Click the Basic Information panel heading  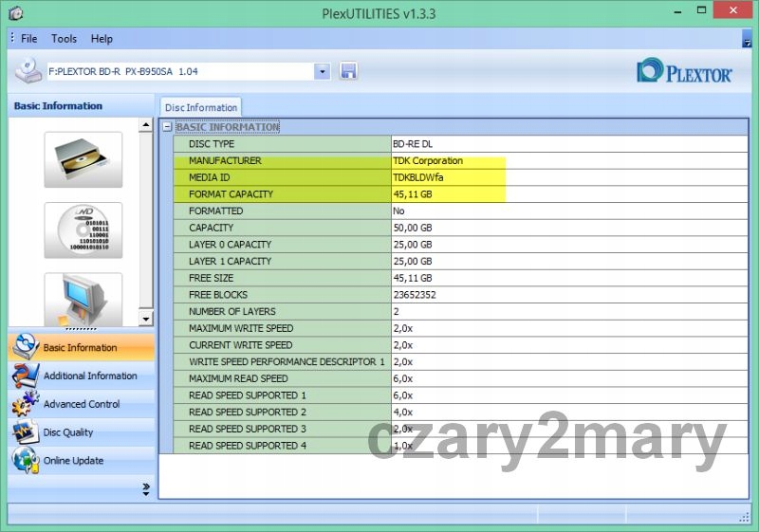coord(58,106)
